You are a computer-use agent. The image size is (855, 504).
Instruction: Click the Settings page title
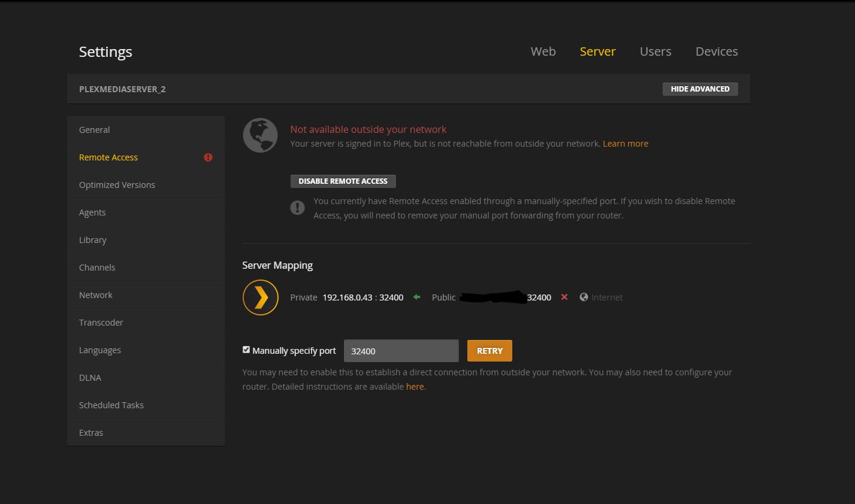(105, 52)
